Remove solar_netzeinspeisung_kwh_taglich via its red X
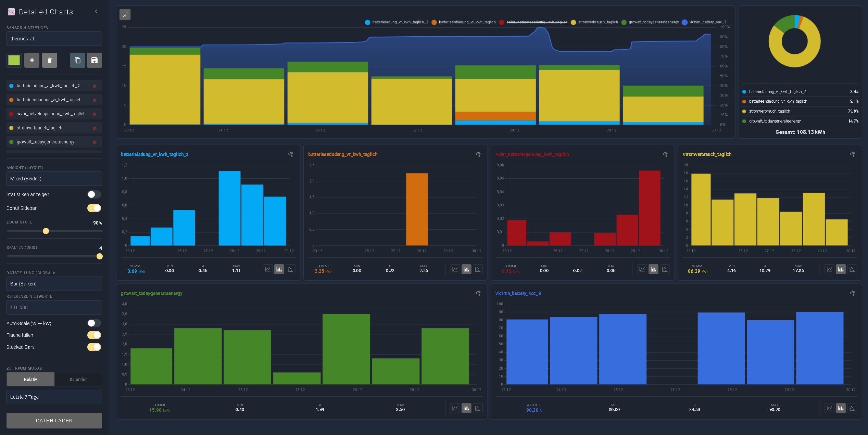This screenshot has width=868, height=435. coord(95,114)
